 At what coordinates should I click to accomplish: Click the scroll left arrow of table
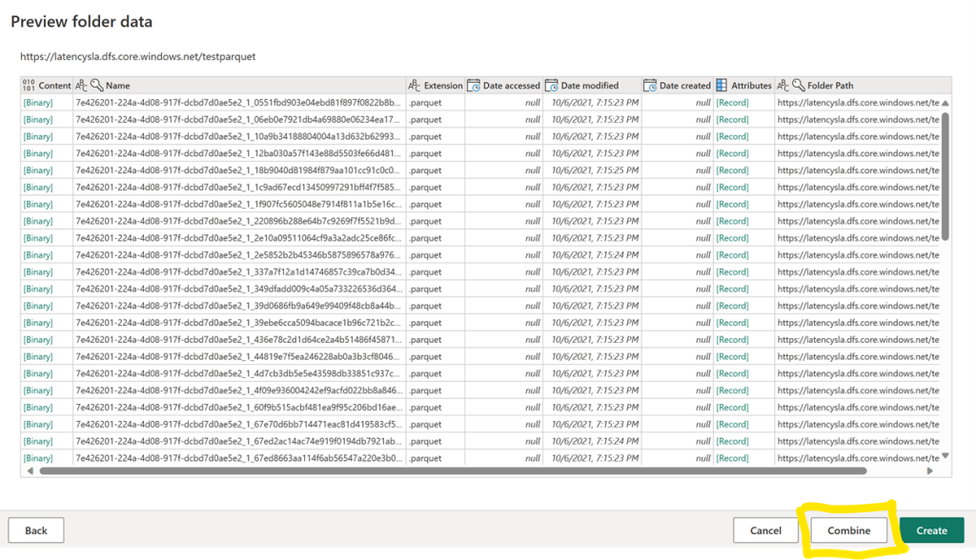tap(30, 471)
